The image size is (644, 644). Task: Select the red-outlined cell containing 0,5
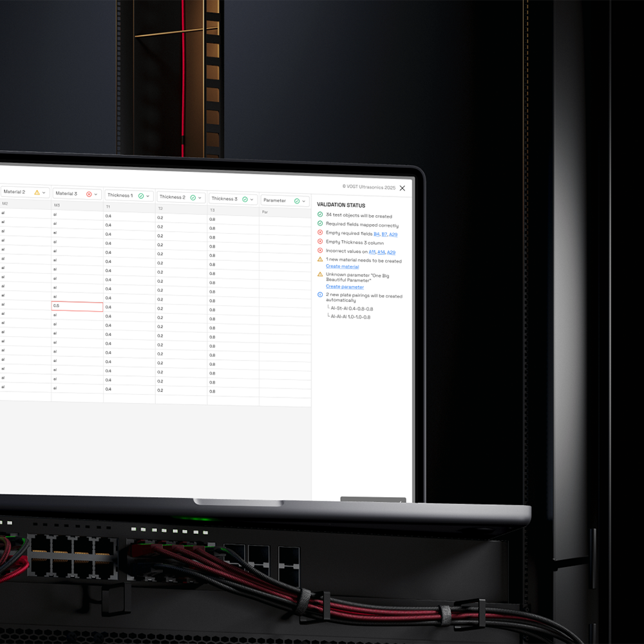[x=77, y=307]
